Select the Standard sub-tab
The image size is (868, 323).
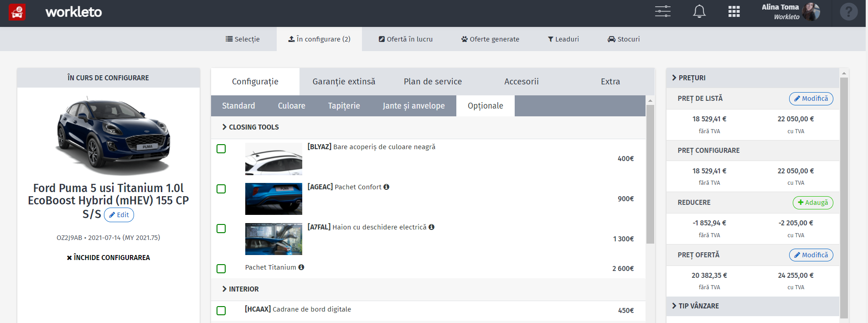point(238,106)
